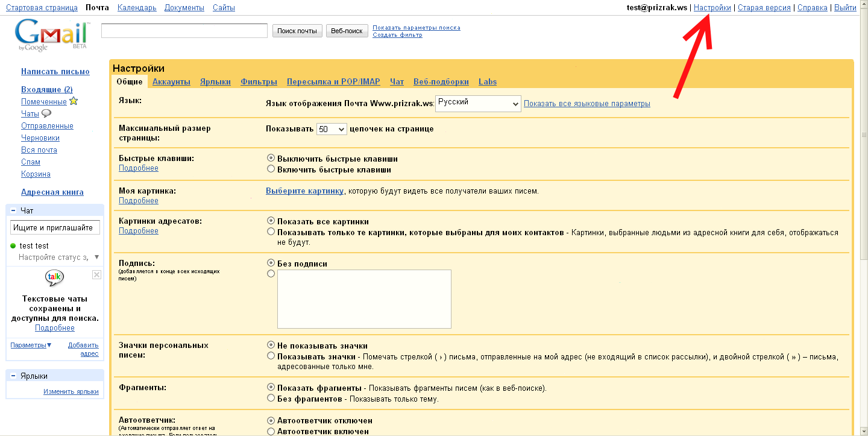
Task: Click the chat bubble icon next to Чаты
Action: pos(46,113)
